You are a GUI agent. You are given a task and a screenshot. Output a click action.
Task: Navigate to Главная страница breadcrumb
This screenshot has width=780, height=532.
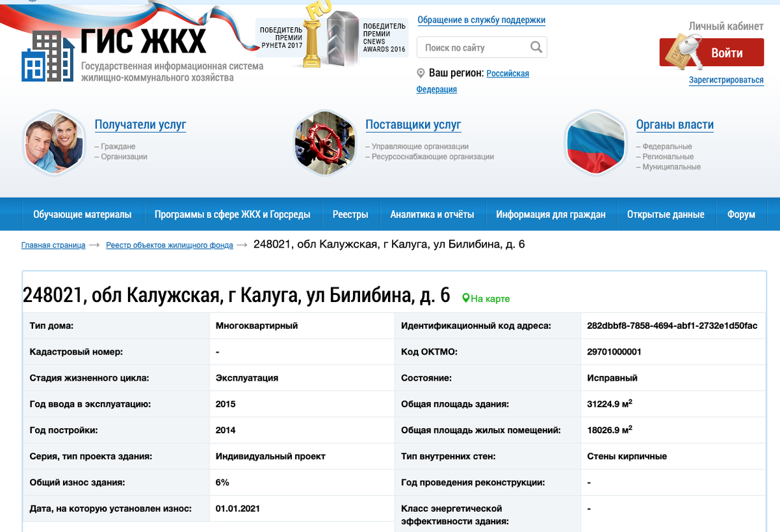[53, 245]
